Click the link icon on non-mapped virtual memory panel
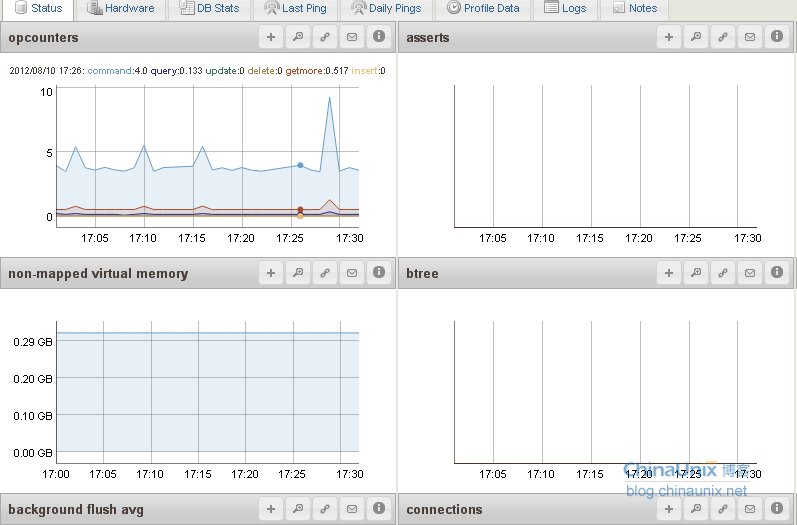The image size is (797, 525). pyautogui.click(x=325, y=273)
